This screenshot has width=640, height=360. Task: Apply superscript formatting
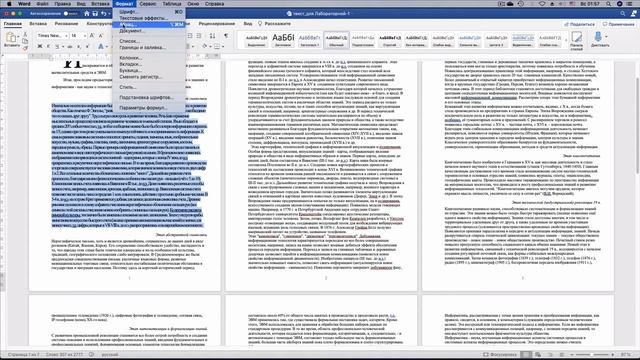(x=87, y=47)
